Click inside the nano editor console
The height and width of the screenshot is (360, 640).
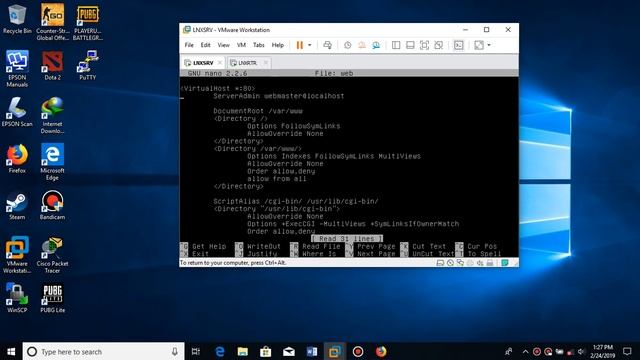[x=349, y=163]
